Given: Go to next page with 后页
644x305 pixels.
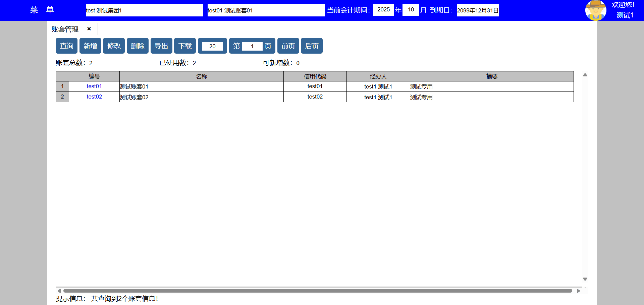Looking at the screenshot, I should [312, 46].
